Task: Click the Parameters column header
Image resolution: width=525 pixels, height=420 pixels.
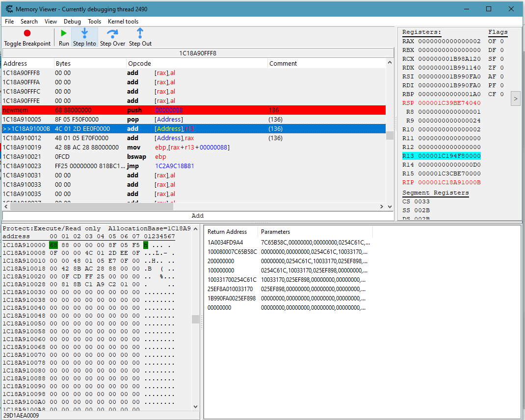Action: coord(315,232)
